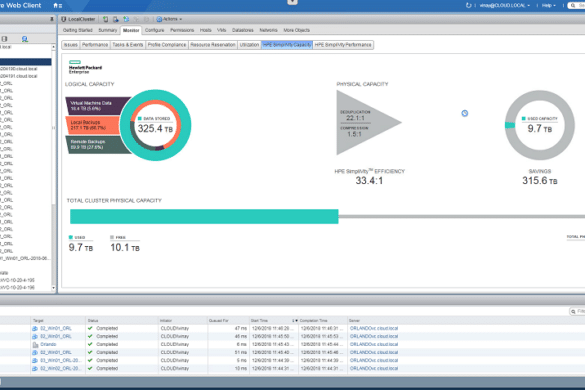This screenshot has height=390, width=585.
Task: Click the Add Host toolbar icon next to LocalCluster
Action: point(106,19)
